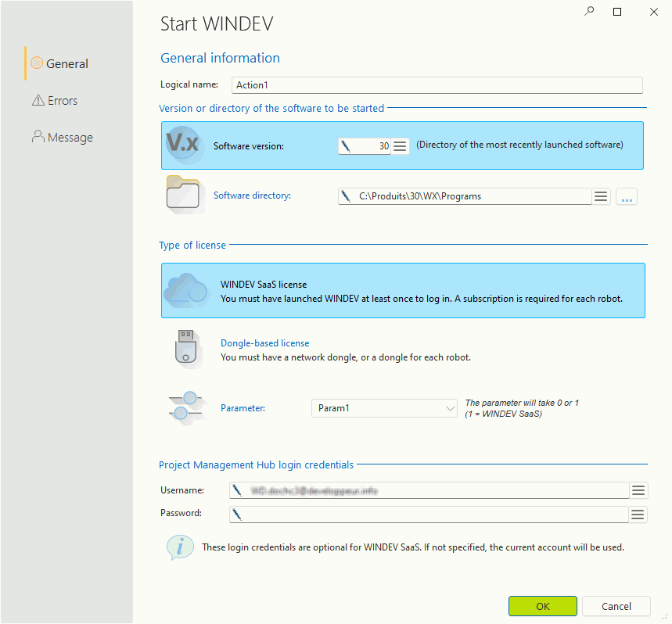Click the pen icon in Software version field
This screenshot has height=624, width=672.
coord(346,146)
